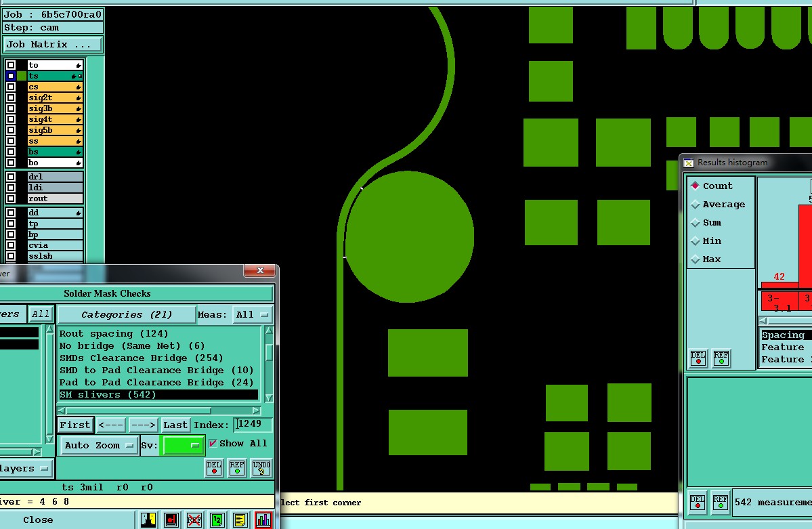812x529 pixels.
Task: Open the Meas All dropdown
Action: tap(252, 314)
